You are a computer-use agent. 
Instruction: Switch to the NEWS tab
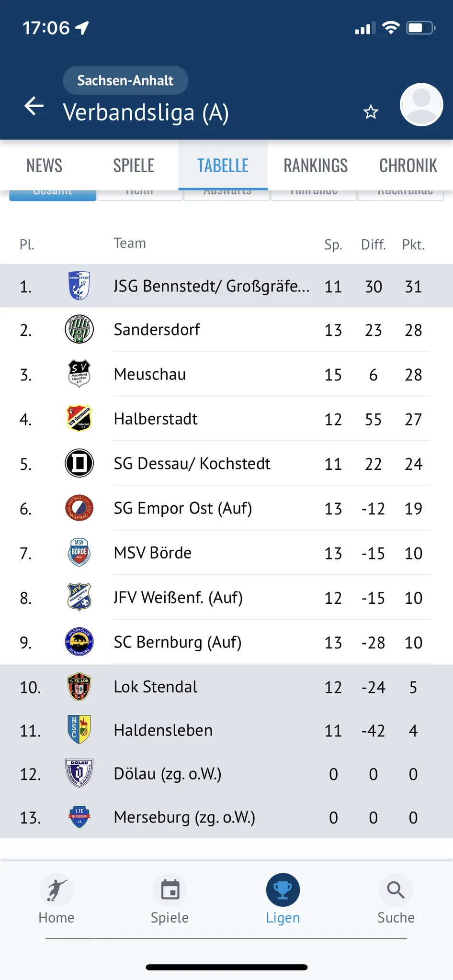point(45,166)
